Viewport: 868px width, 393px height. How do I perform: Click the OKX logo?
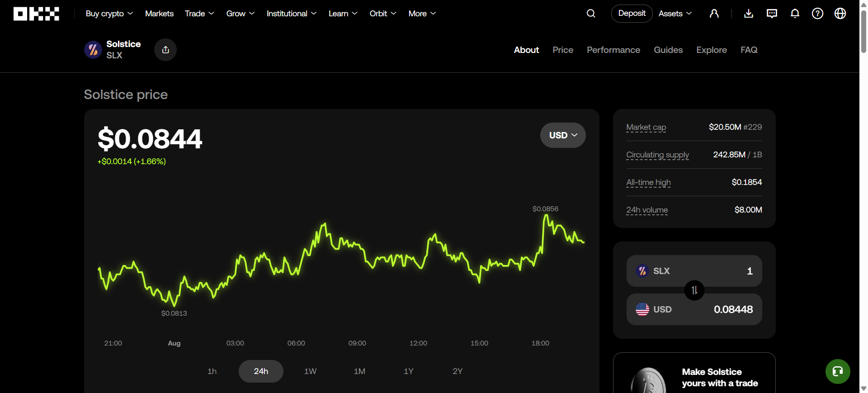click(x=36, y=14)
